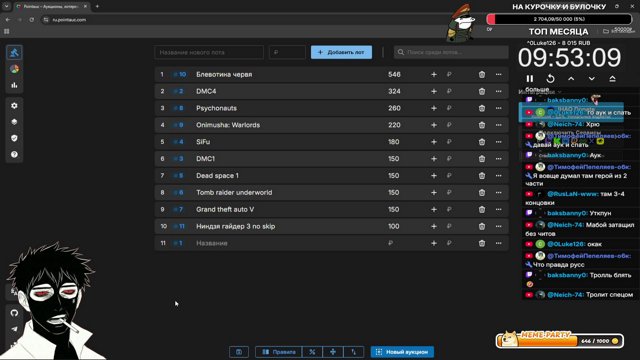The height and width of the screenshot is (360, 640).
Task: Reload the page in browser
Action: [x=31, y=20]
